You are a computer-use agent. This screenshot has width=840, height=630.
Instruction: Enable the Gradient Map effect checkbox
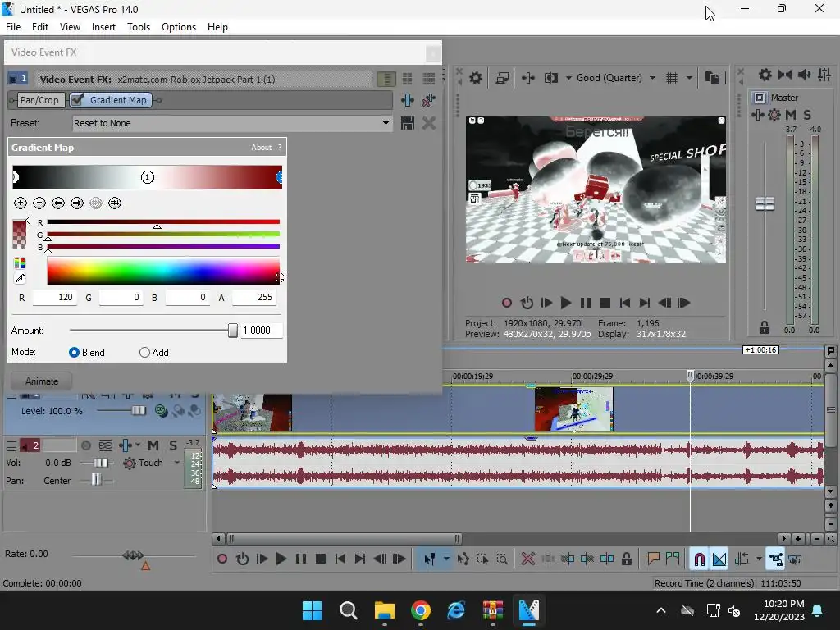point(77,100)
